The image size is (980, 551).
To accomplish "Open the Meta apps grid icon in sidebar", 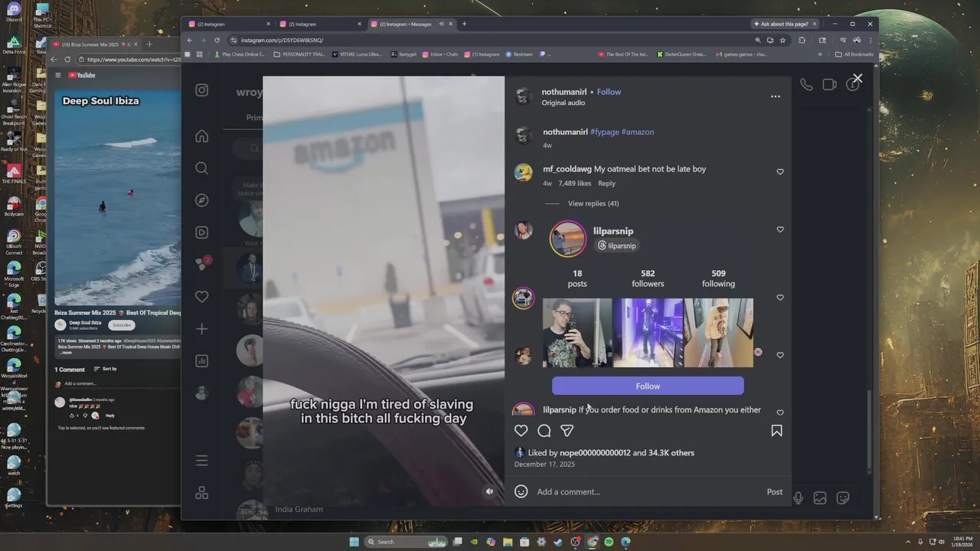I will 202,493.
